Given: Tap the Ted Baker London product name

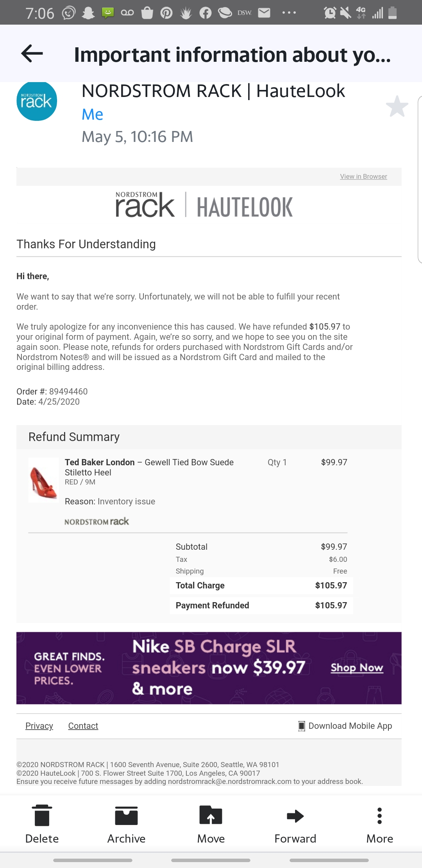Looking at the screenshot, I should (100, 463).
